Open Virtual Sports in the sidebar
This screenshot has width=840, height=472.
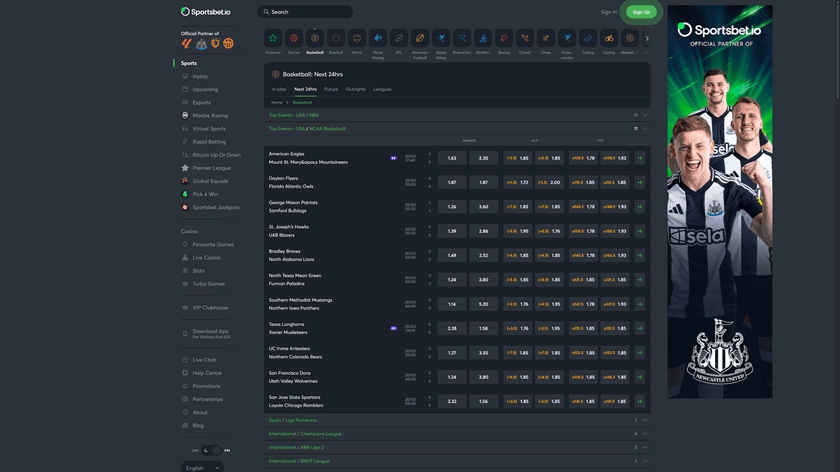[x=209, y=129]
